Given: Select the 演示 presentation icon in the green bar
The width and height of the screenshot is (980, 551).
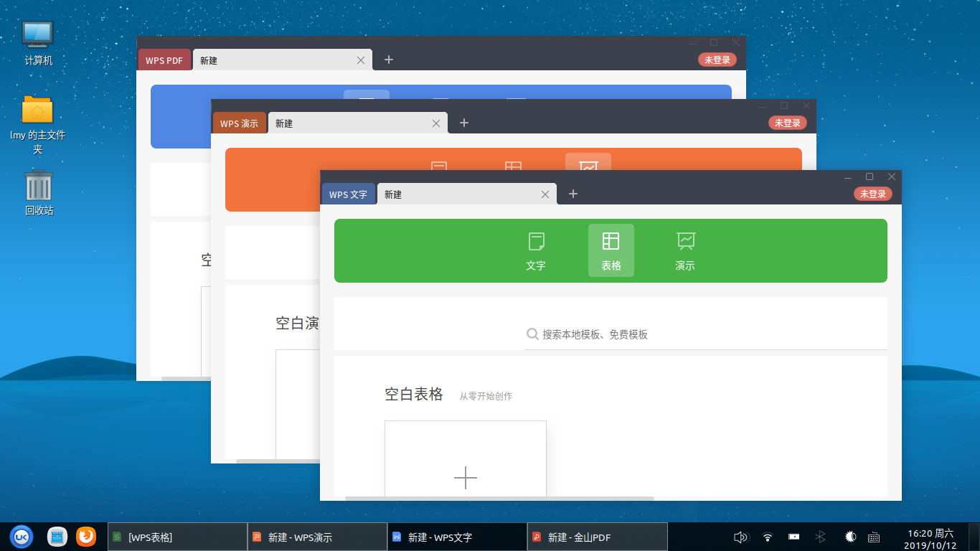Looking at the screenshot, I should click(684, 250).
